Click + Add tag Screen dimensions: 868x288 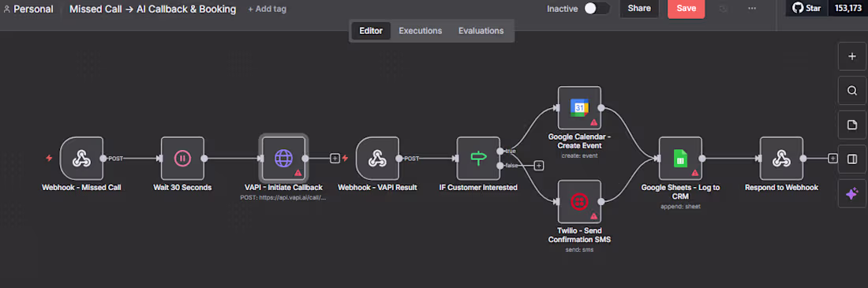pos(268,9)
